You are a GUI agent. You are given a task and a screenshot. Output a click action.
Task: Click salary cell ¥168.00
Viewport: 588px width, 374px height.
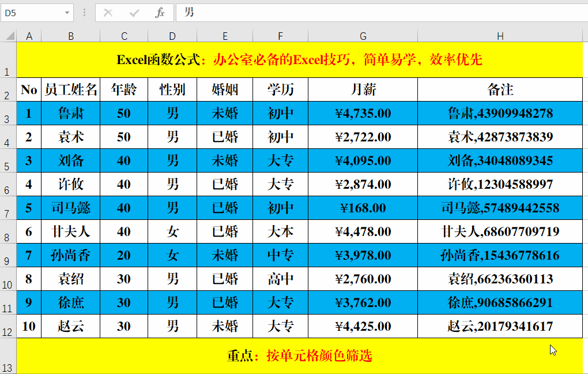coord(363,208)
